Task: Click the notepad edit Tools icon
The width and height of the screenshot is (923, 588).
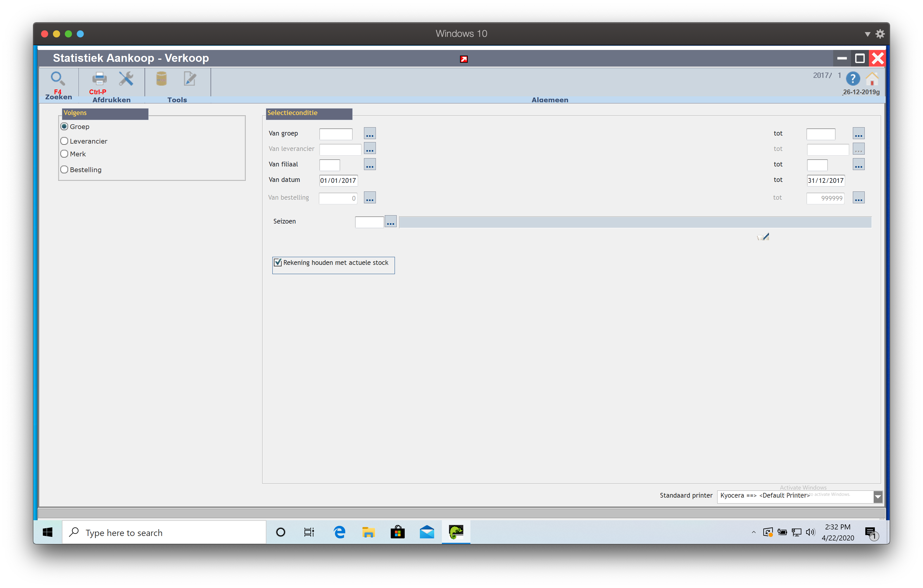Action: (190, 78)
